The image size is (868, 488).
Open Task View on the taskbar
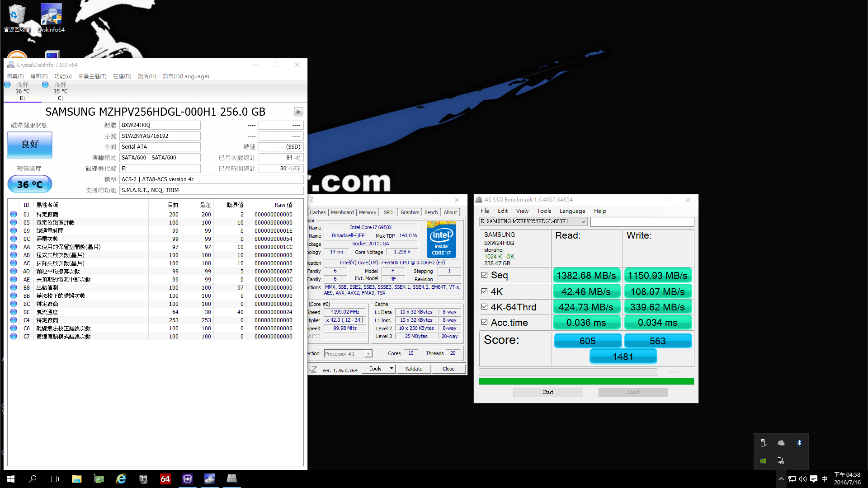[54, 479]
